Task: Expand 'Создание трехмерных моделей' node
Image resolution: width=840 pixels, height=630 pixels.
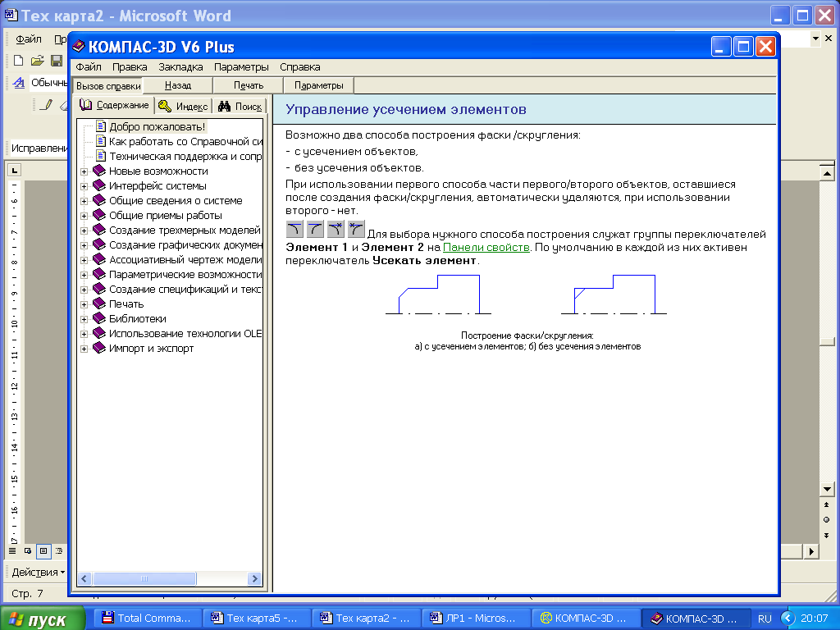Action: [84, 231]
